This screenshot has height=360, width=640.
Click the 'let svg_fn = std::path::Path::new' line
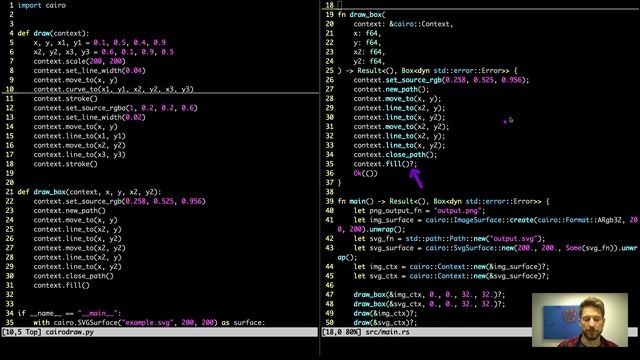click(x=449, y=239)
